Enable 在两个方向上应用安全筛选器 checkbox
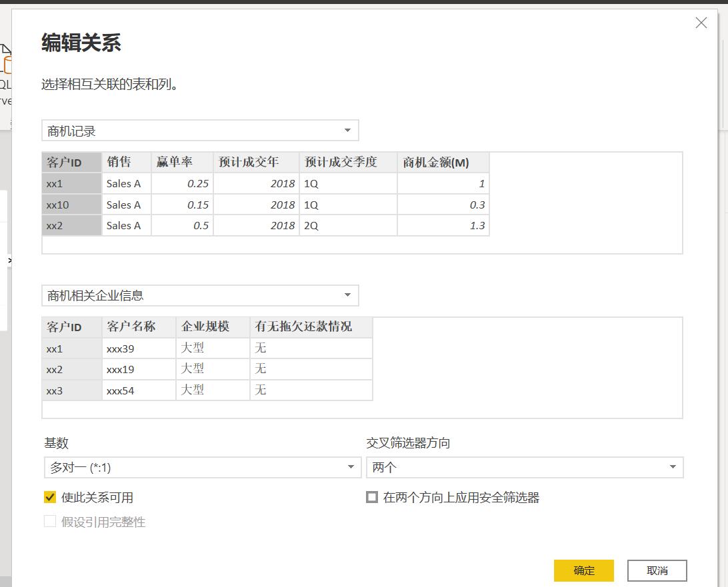Image resolution: width=728 pixels, height=587 pixels. pyautogui.click(x=372, y=497)
